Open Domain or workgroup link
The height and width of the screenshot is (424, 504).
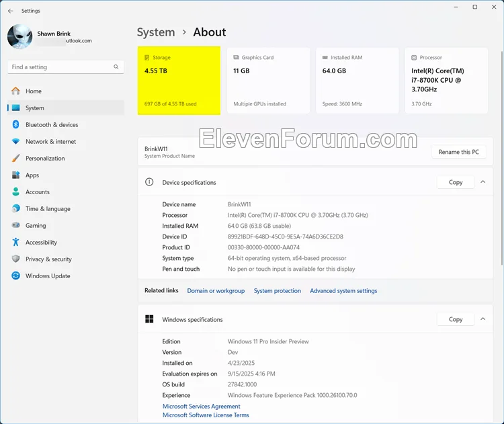[x=216, y=291]
